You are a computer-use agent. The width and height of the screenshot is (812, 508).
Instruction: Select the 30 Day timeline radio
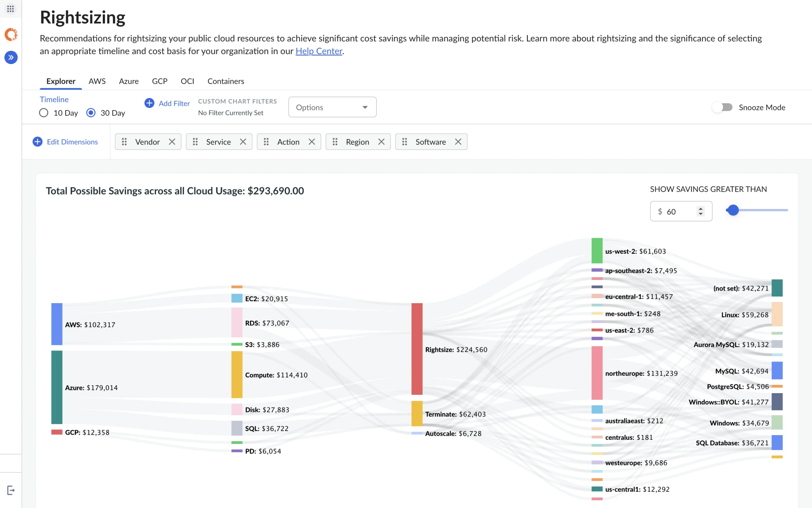point(91,113)
